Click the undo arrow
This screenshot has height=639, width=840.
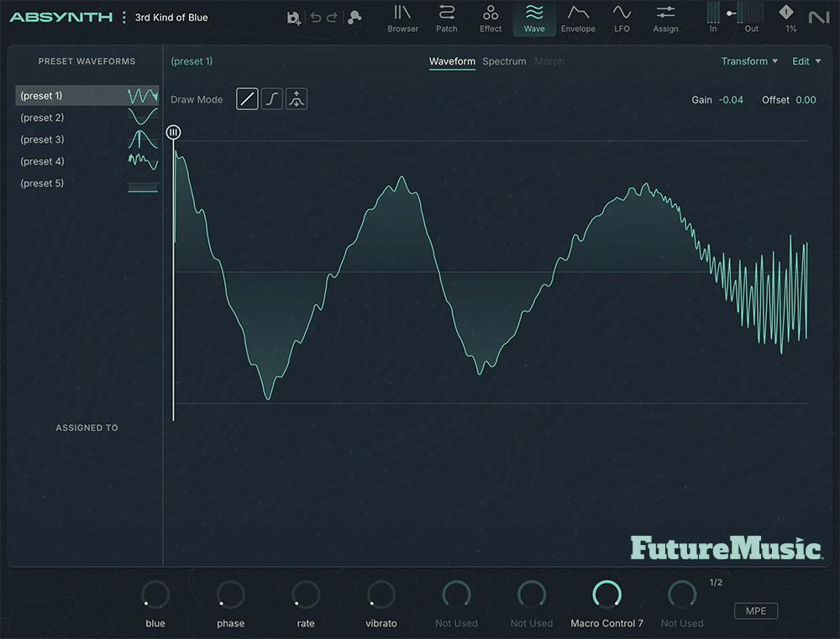pos(316,17)
